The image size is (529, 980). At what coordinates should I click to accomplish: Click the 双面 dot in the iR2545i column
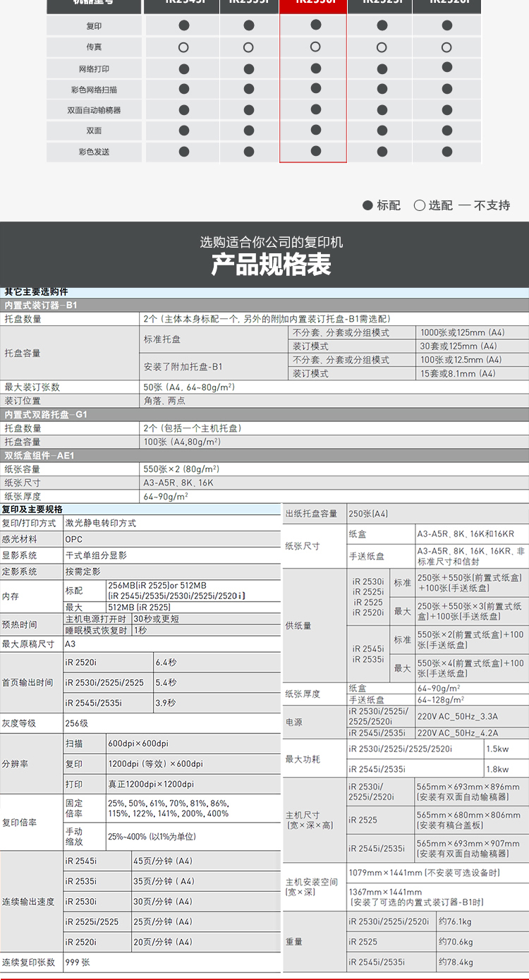pos(183,131)
